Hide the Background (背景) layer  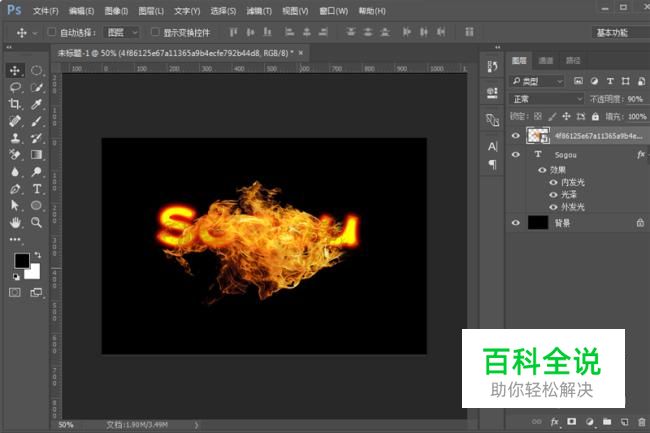click(x=515, y=223)
